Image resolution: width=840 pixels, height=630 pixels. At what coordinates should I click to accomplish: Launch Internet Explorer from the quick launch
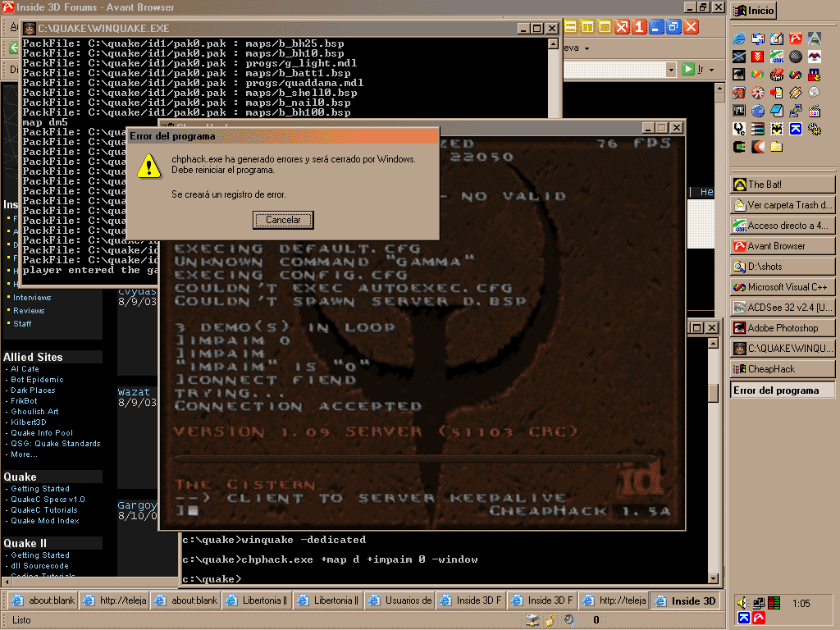coord(739,38)
